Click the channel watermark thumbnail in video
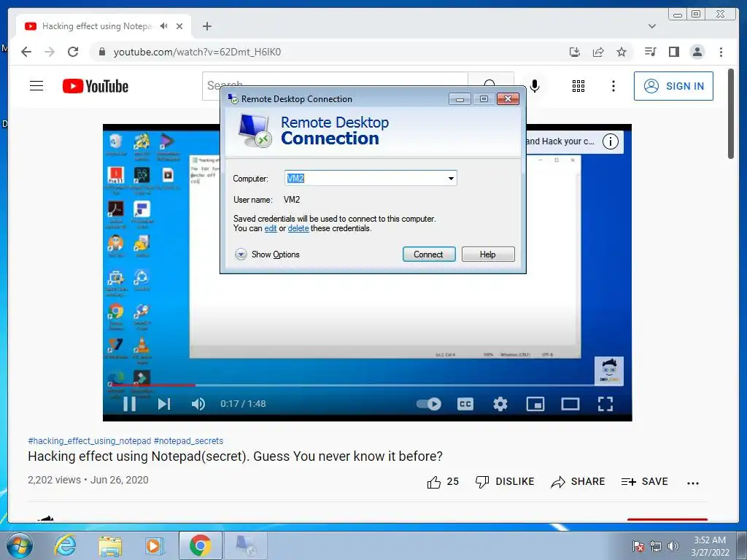747x560 pixels. coord(609,371)
